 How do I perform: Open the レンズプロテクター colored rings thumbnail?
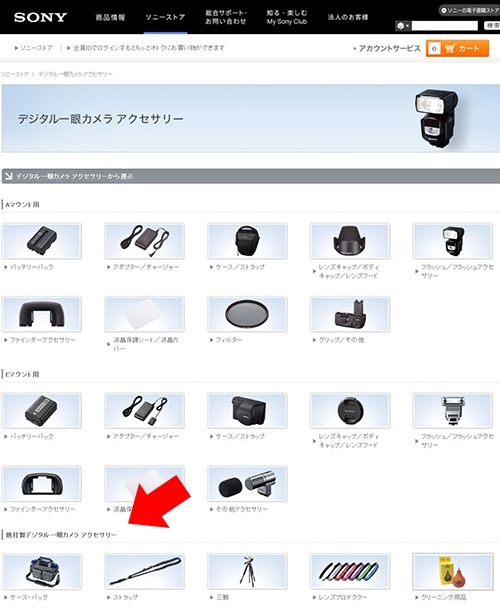(x=349, y=572)
